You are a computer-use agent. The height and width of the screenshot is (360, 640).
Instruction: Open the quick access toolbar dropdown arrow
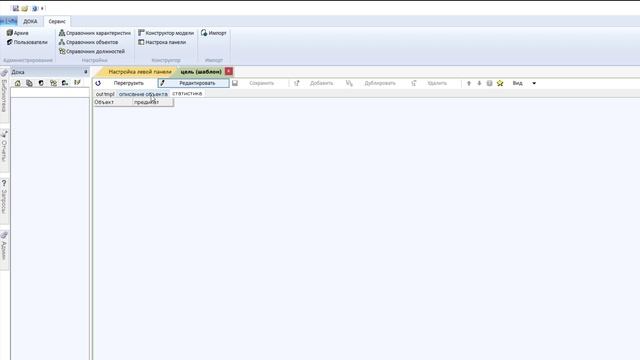click(42, 8)
